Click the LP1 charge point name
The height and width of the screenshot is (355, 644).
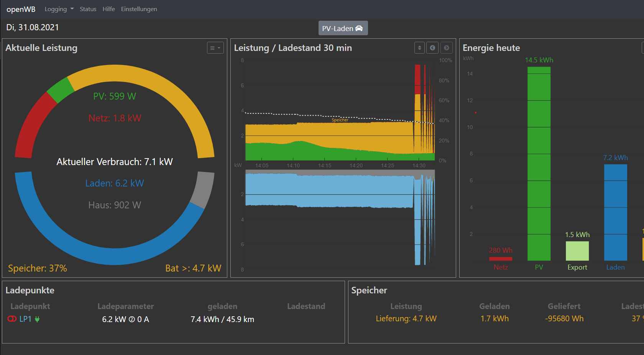click(25, 319)
